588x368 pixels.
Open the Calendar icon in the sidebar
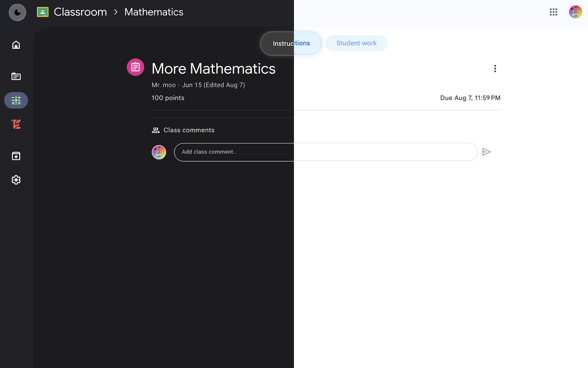(x=16, y=76)
